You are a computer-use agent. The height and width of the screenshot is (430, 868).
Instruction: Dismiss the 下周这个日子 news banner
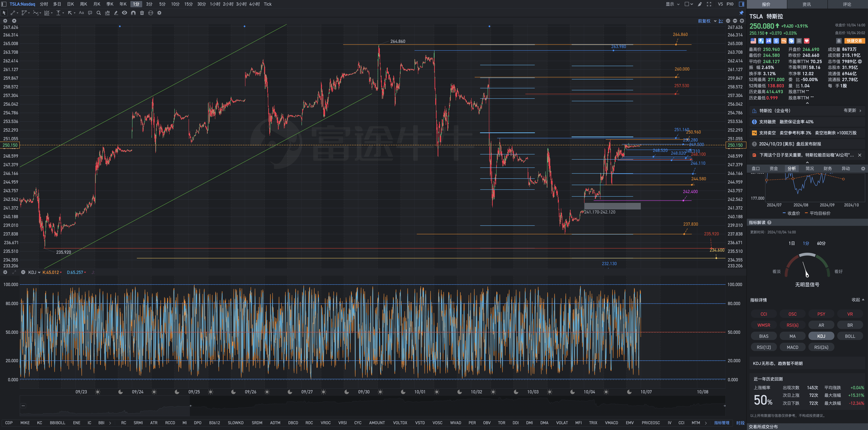860,155
